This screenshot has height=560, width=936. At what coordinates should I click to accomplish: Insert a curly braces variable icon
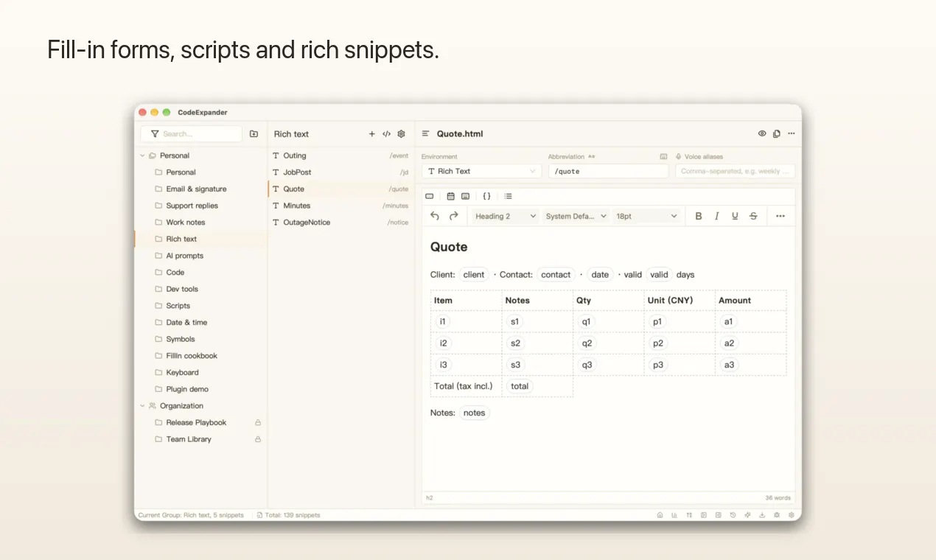click(x=486, y=196)
